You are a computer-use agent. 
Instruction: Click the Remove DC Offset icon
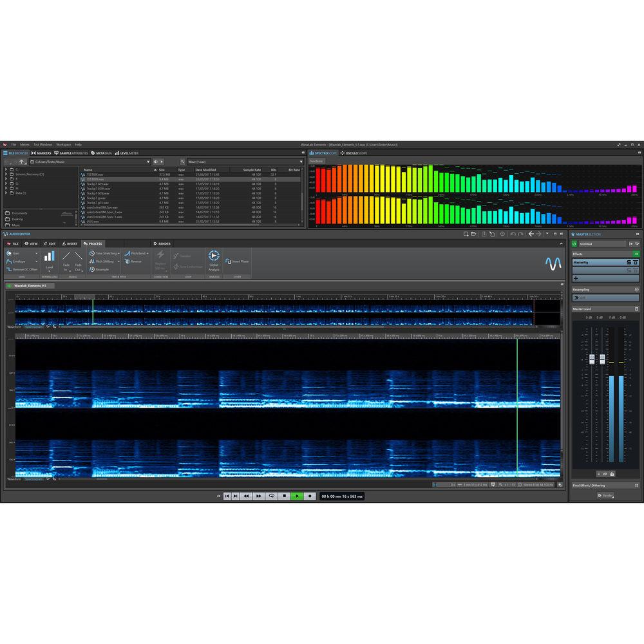21,269
